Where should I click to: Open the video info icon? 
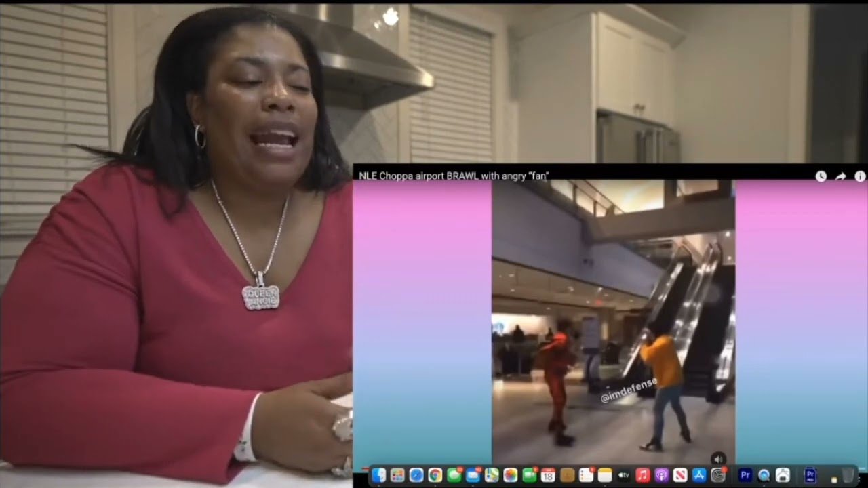point(859,176)
